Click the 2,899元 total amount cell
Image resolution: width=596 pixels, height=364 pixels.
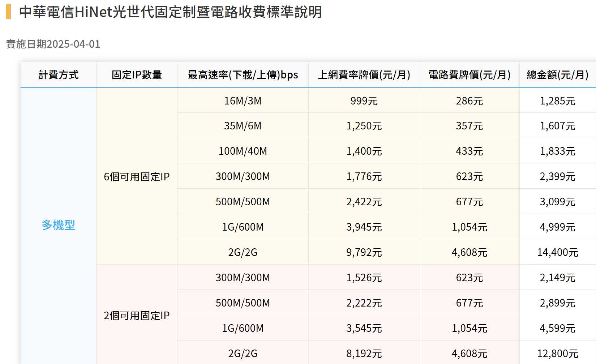tap(558, 303)
